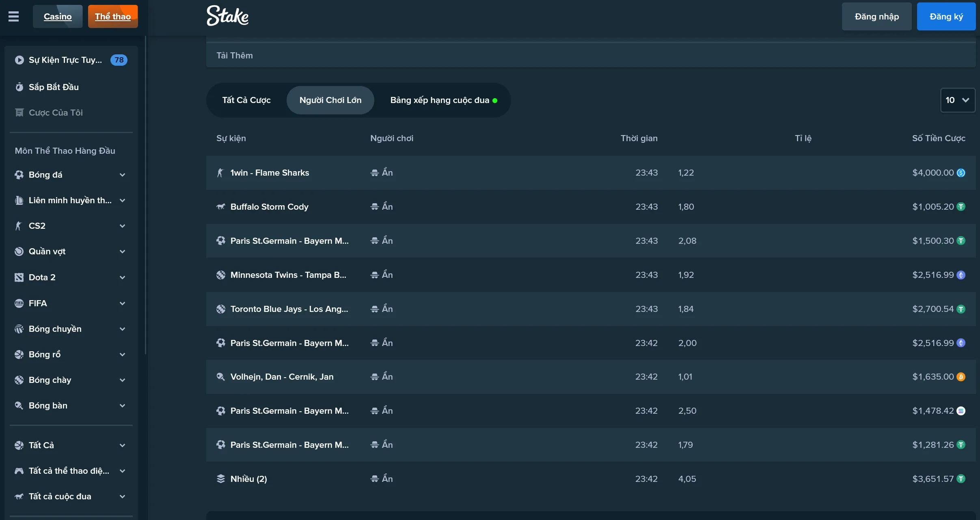Open the Minnesota Twins - Tampa B... event

pyautogui.click(x=288, y=275)
